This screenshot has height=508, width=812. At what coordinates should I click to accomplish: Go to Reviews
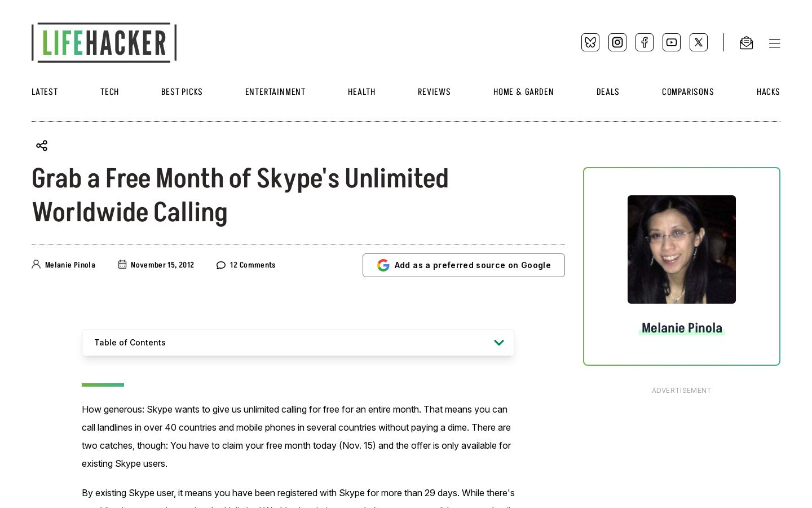tap(434, 92)
